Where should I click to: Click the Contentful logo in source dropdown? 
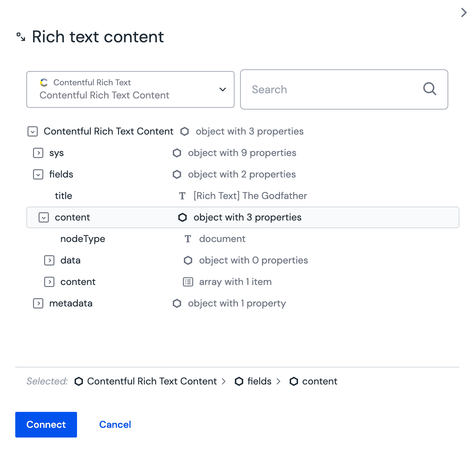coord(44,83)
